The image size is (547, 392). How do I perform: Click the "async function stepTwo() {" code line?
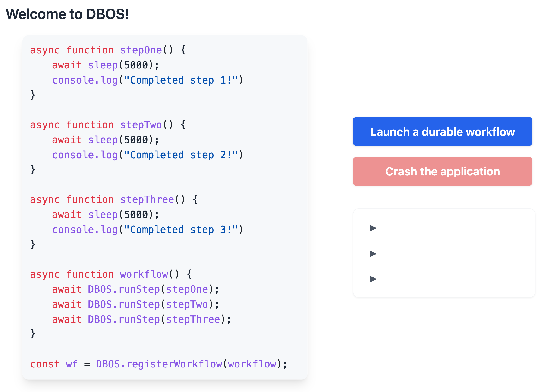108,125
